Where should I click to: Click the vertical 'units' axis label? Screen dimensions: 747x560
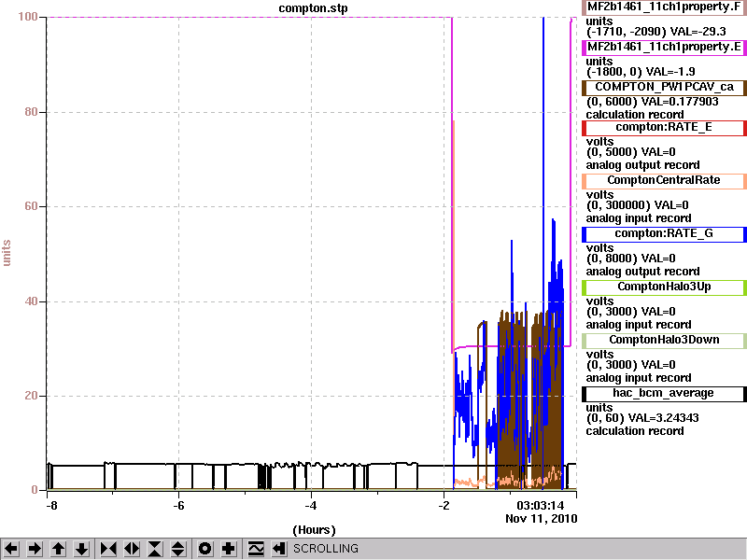click(x=7, y=253)
